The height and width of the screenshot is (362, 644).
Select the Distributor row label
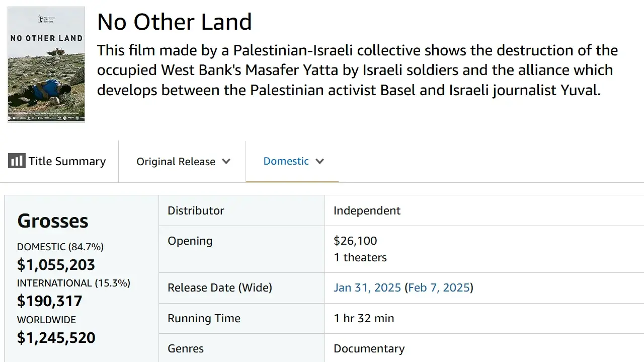[x=196, y=210]
